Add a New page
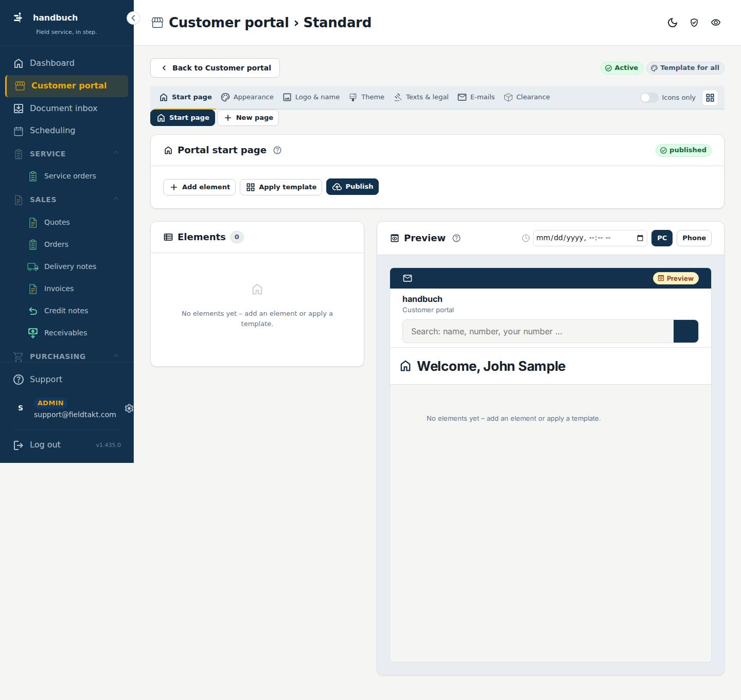The image size is (741, 700). click(x=248, y=118)
